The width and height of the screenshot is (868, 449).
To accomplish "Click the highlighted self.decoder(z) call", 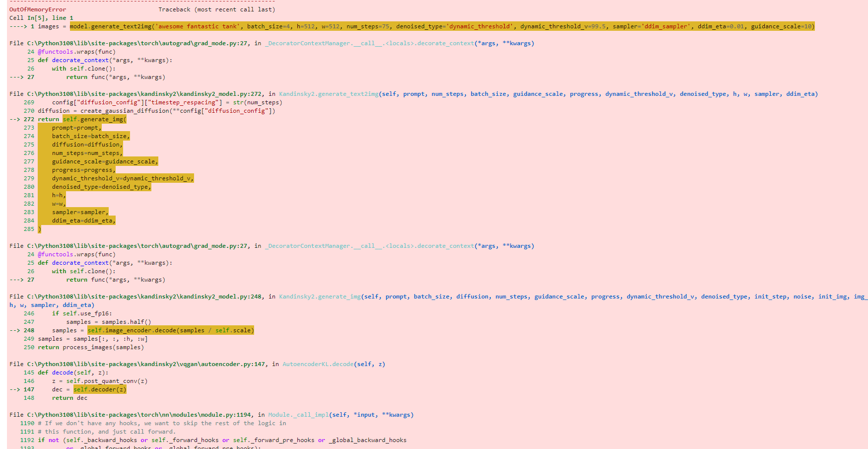I will (99, 389).
